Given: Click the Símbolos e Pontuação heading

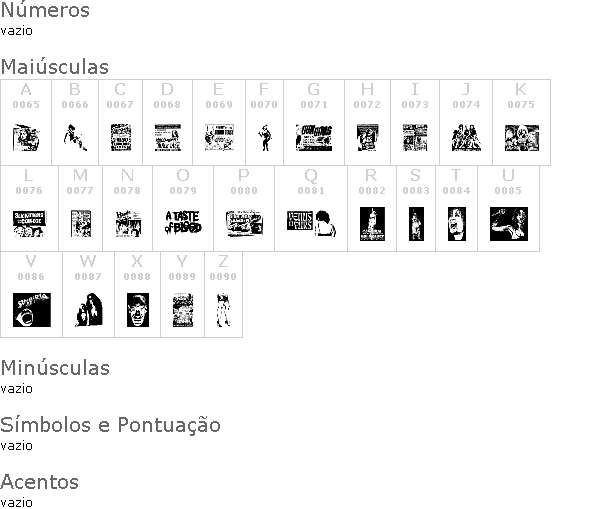Looking at the screenshot, I should coord(110,425).
